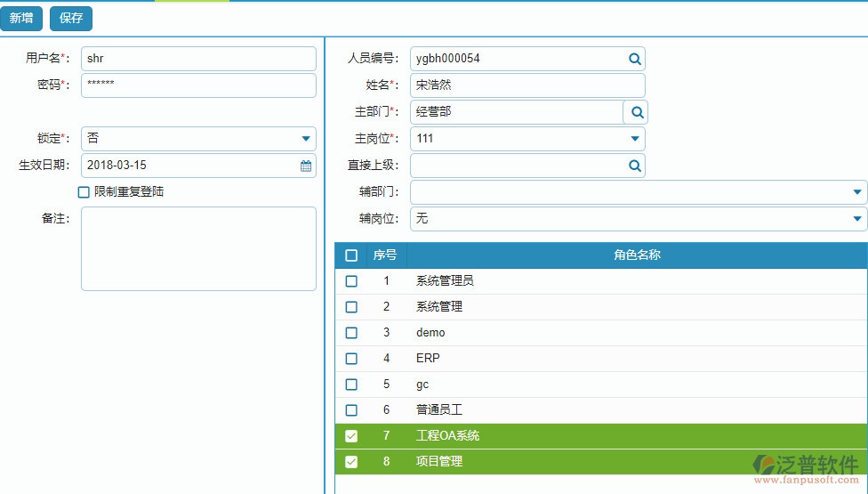The height and width of the screenshot is (494, 868).
Task: Click the 新增 button
Action: 21,18
